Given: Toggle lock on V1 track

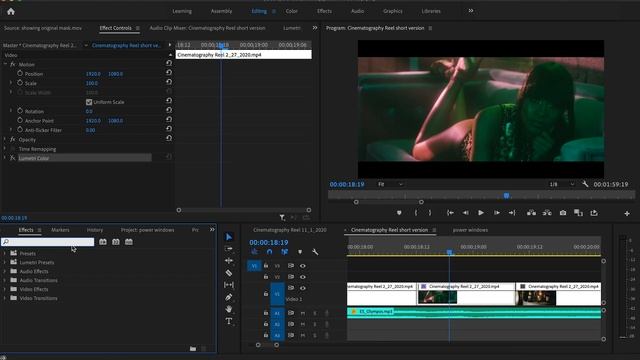Looking at the screenshot, I should point(266,293).
